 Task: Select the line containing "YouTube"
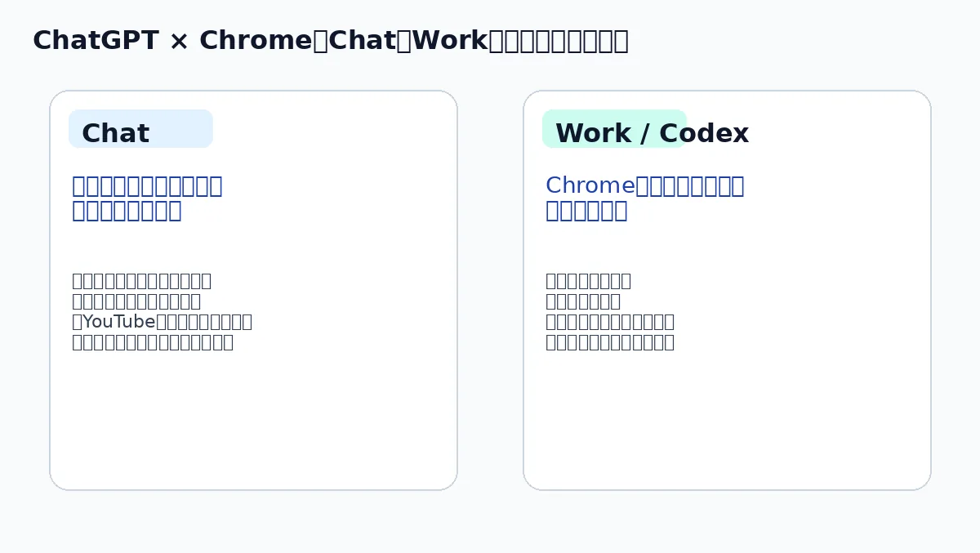coord(162,321)
